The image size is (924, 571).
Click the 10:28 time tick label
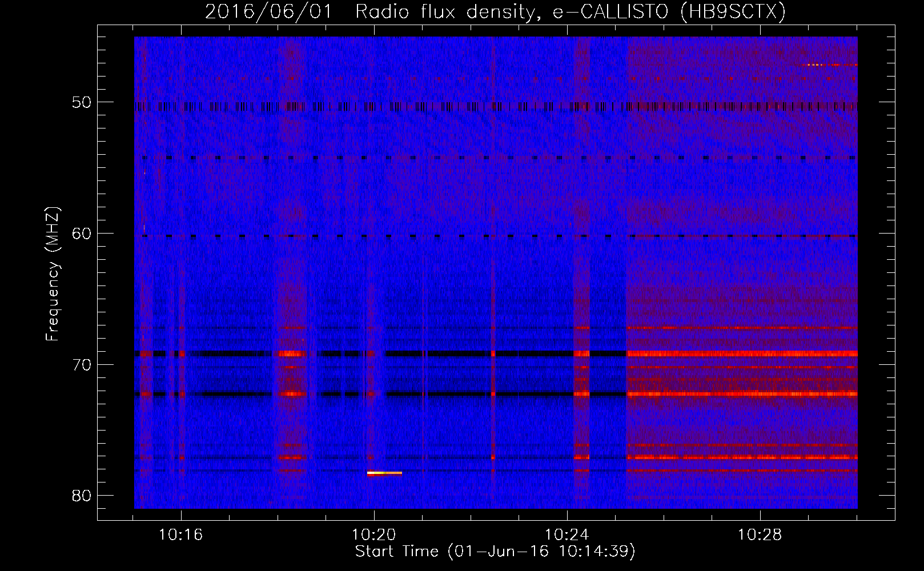pos(760,535)
